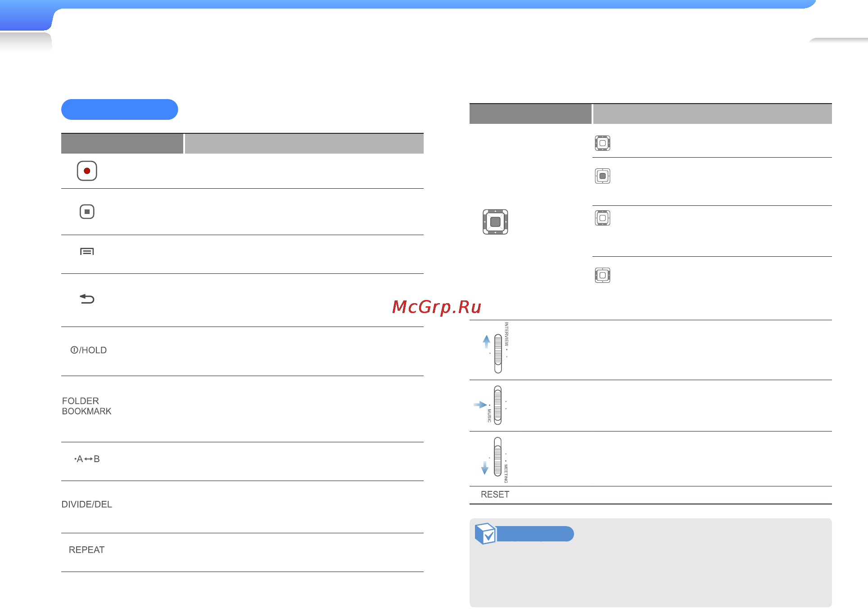
Task: Click the REPEAT label
Action: coord(87,550)
